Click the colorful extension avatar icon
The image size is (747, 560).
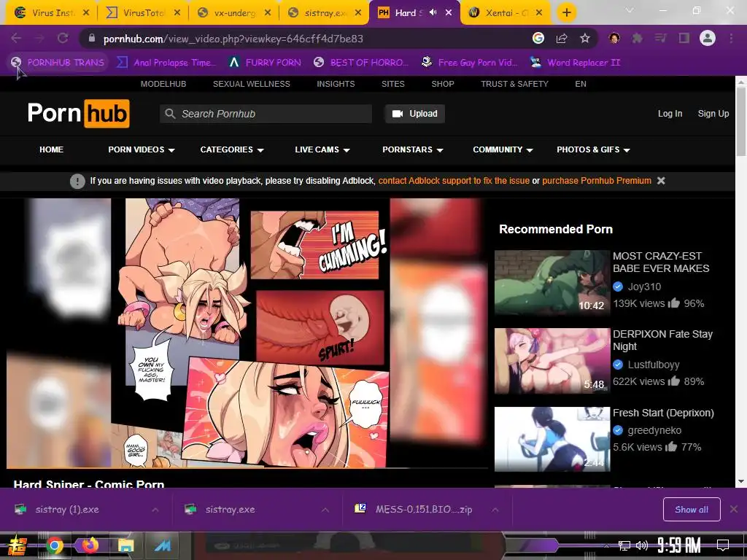(x=614, y=38)
